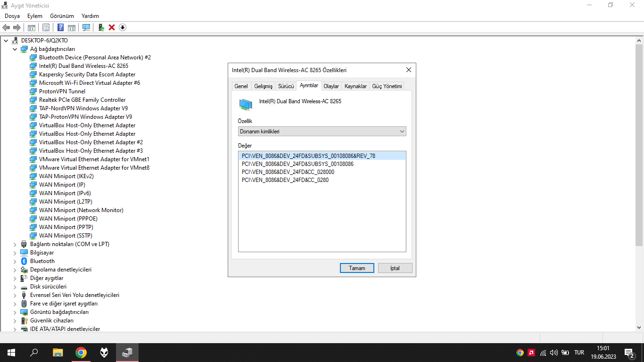Click the Forward arrow in the toolbar

coord(17,27)
